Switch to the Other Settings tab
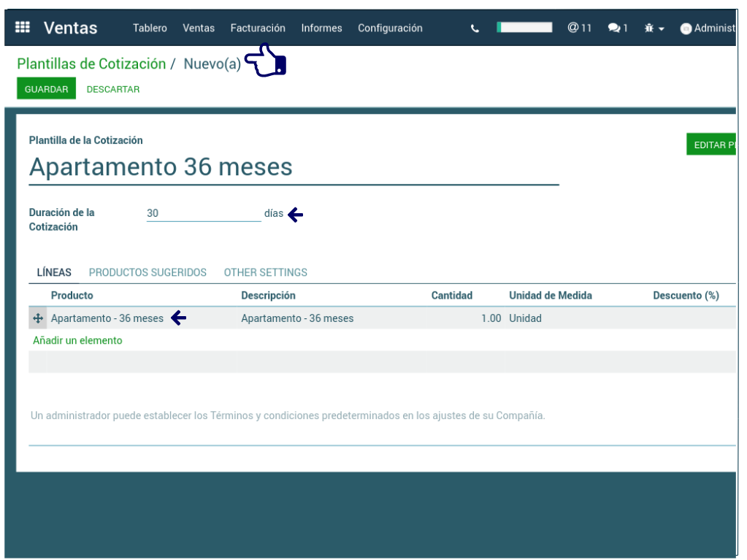This screenshot has width=747, height=560. click(265, 272)
